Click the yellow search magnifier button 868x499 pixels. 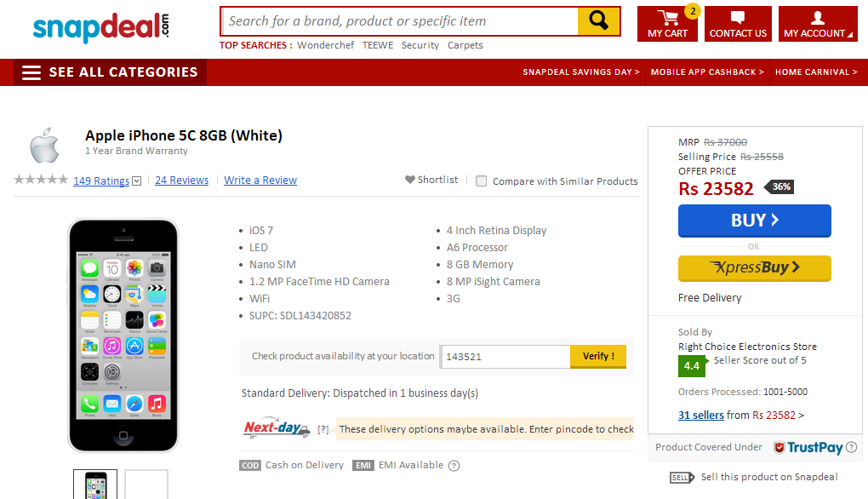click(x=598, y=21)
